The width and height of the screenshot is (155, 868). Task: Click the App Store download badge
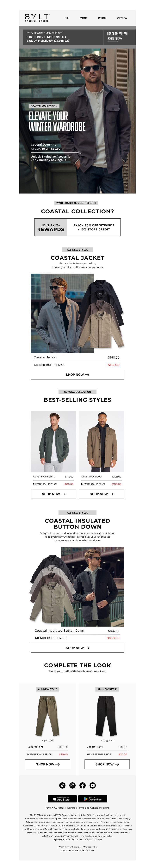[62, 799]
